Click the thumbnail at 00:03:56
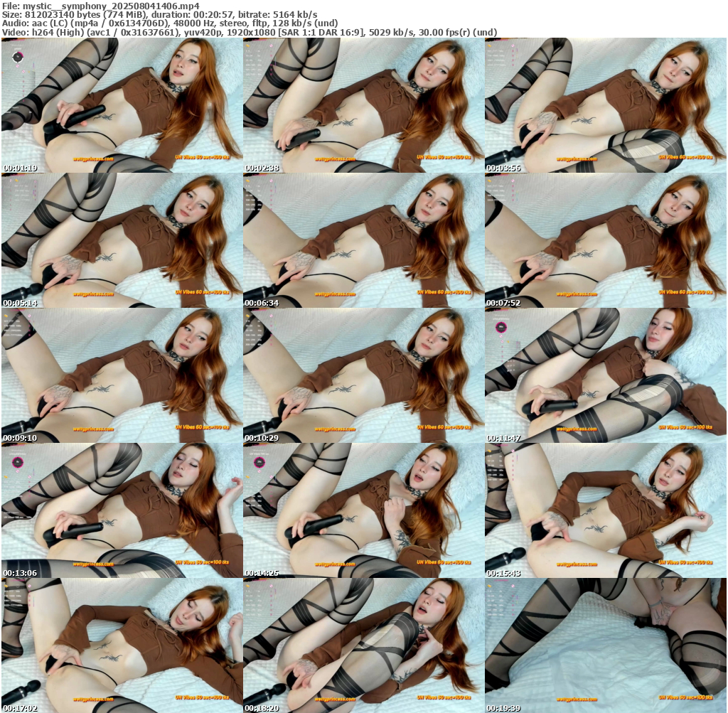The height and width of the screenshot is (713, 728). [x=605, y=104]
